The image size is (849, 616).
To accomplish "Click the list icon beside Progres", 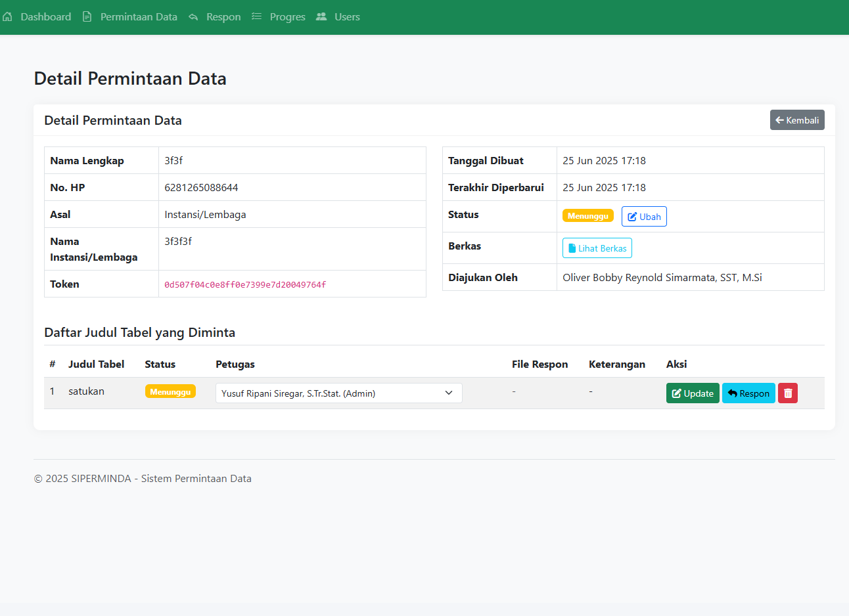I will 256,16.
